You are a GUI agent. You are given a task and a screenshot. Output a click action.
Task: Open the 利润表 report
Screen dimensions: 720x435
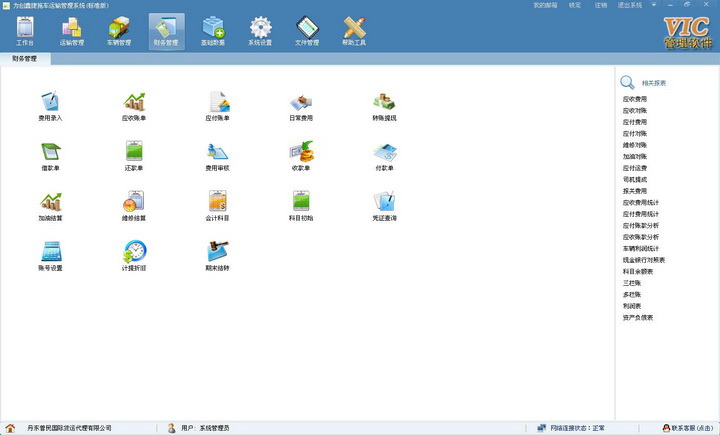632,306
